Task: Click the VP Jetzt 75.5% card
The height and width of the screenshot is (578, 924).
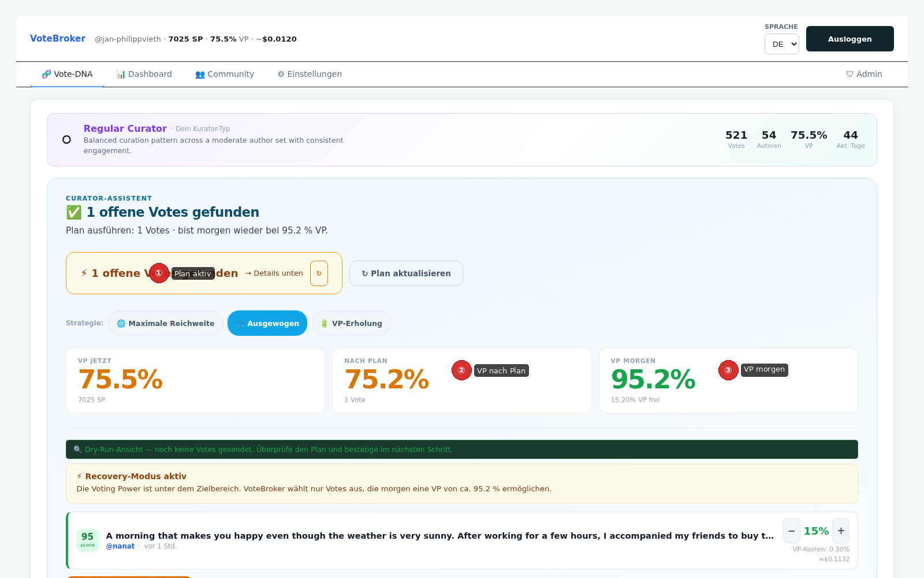Action: (195, 380)
